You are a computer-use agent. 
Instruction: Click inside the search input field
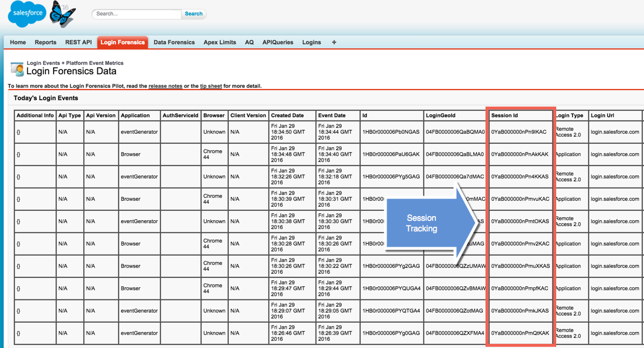click(x=136, y=14)
